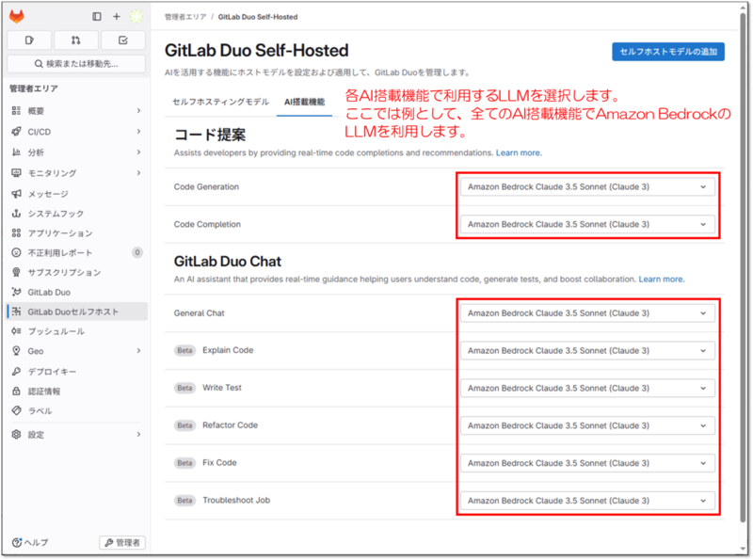Click the CI/CD rocket icon
The width and height of the screenshot is (753, 560).
(x=16, y=132)
